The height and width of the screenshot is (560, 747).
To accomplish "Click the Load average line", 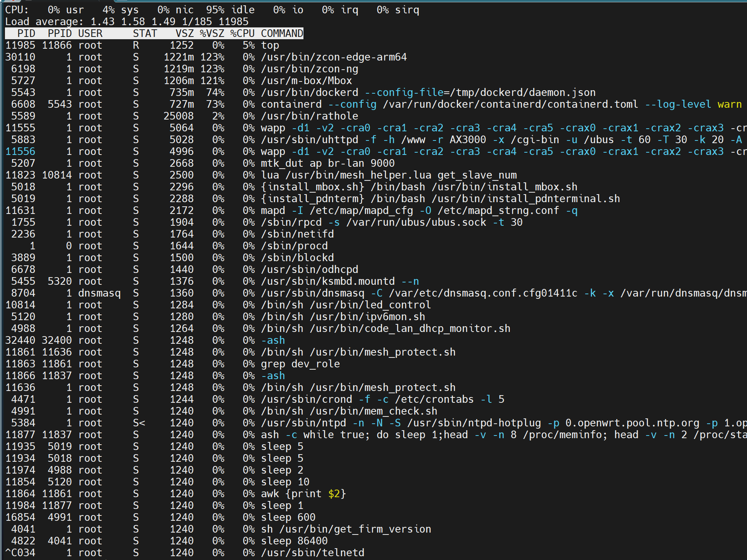I will [x=126, y=22].
